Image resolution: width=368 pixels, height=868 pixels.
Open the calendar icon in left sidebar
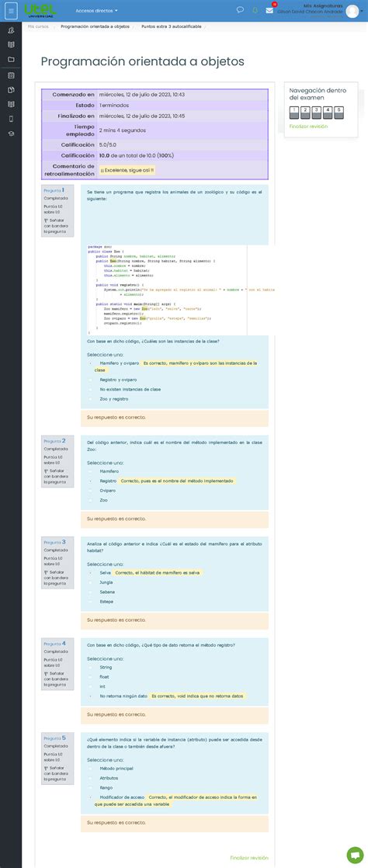click(x=11, y=75)
